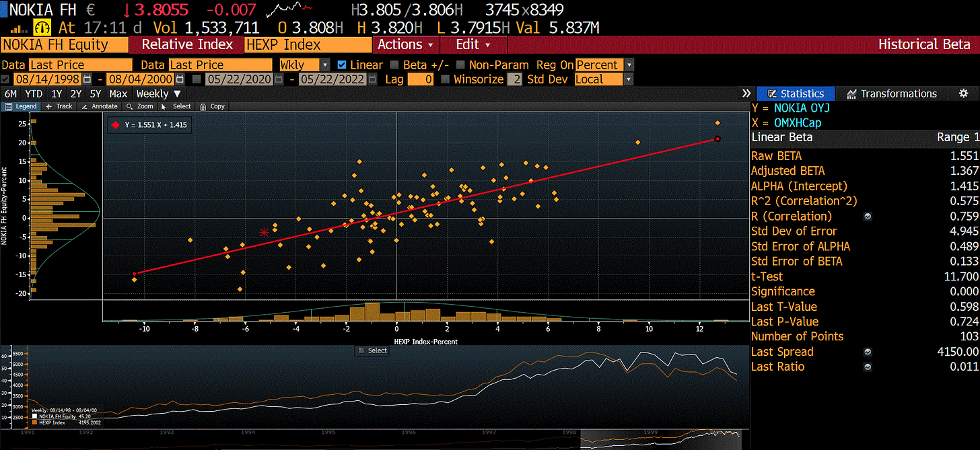980x450 pixels.
Task: Click the 08/04/2000 end date field
Action: tap(140, 79)
